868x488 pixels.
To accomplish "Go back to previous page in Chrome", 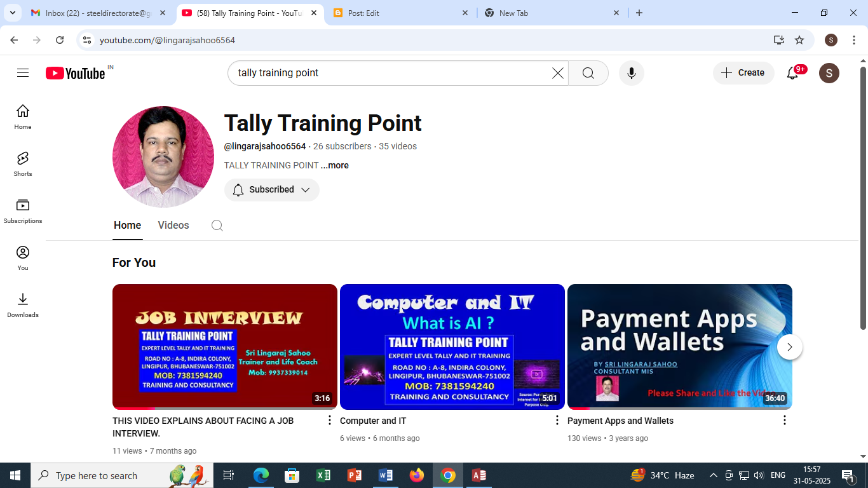I will pos(14,40).
